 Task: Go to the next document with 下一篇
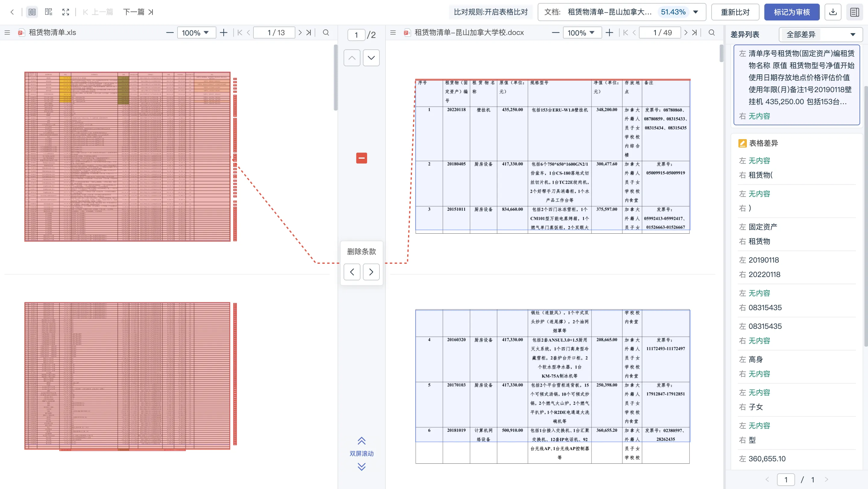(138, 12)
